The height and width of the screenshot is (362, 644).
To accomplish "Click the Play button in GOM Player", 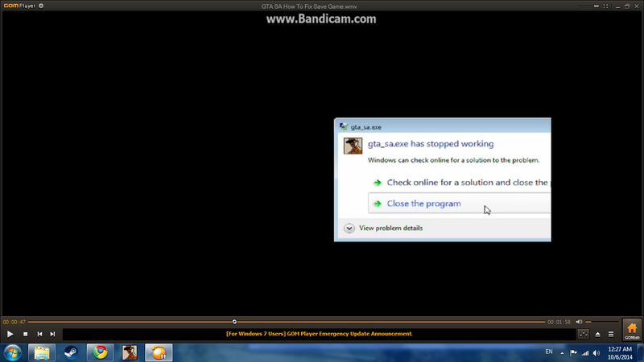I will click(x=10, y=334).
